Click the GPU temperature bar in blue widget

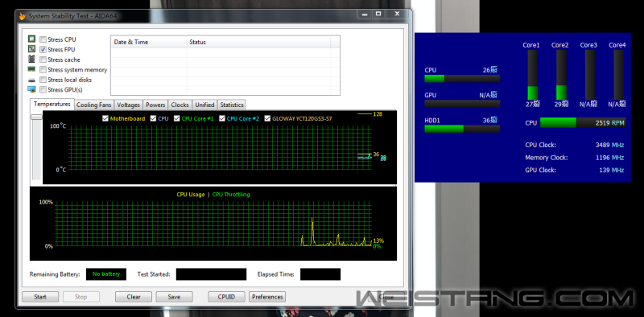462,104
